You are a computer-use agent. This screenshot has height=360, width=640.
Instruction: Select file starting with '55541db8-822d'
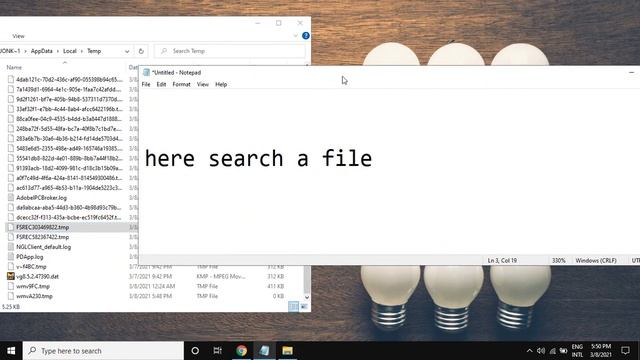click(x=69, y=158)
